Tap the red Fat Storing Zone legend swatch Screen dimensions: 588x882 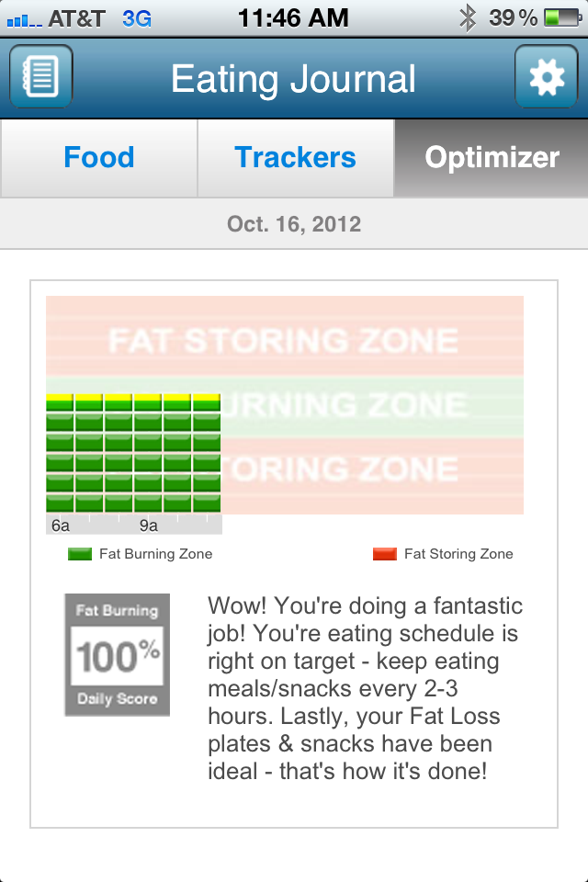[385, 554]
